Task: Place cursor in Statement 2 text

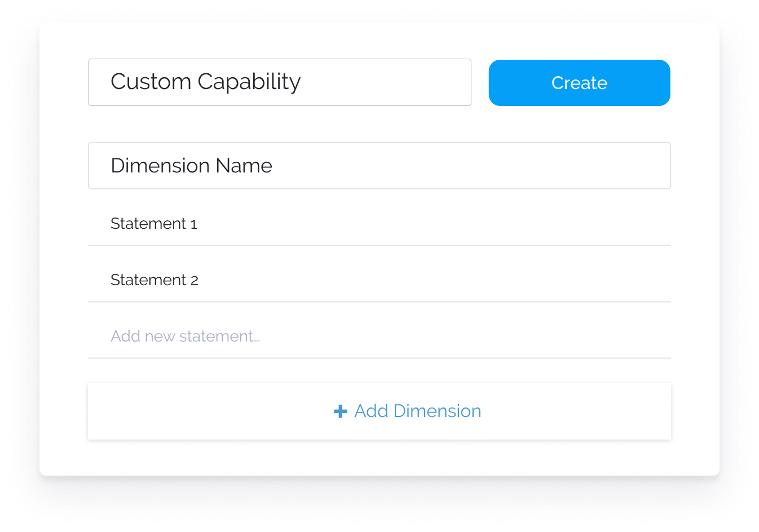Action: (x=155, y=280)
